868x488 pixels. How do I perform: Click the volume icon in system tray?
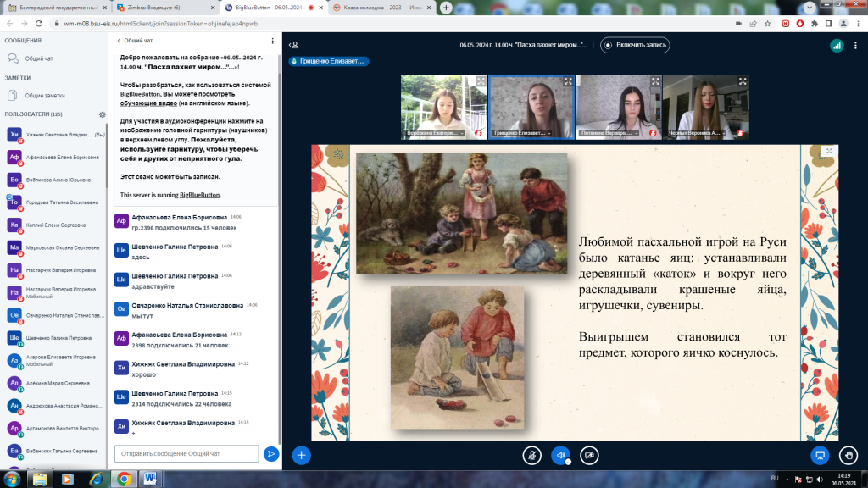(x=820, y=480)
